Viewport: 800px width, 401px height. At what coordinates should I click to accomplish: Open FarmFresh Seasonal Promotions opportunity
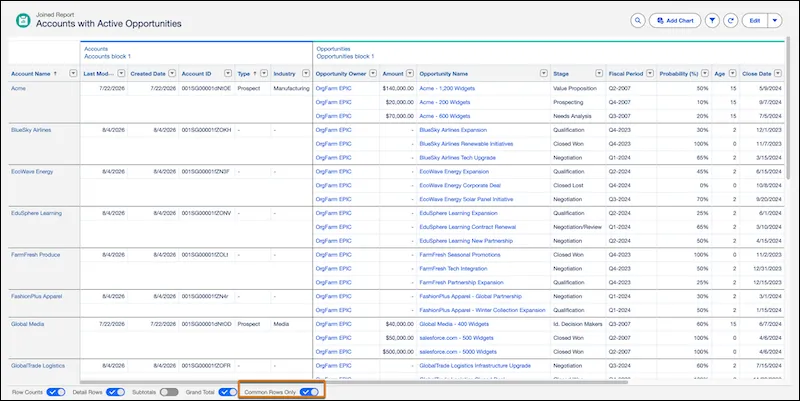tap(460, 255)
